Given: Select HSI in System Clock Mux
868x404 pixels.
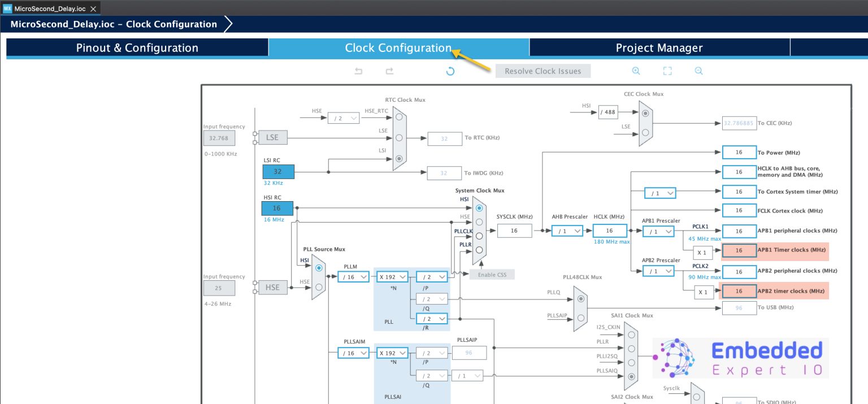Looking at the screenshot, I should pyautogui.click(x=479, y=208).
